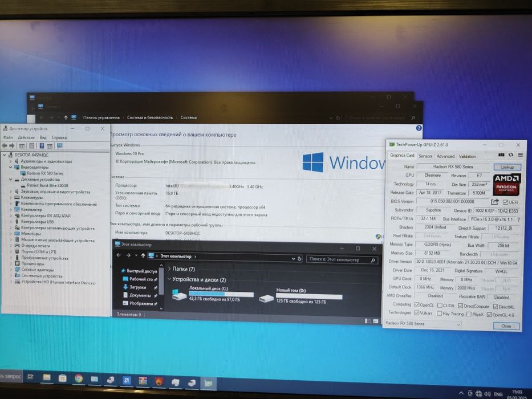This screenshot has width=532, height=399.
Task: Switch to Validation tab in GPU-Z
Action: 467,157
